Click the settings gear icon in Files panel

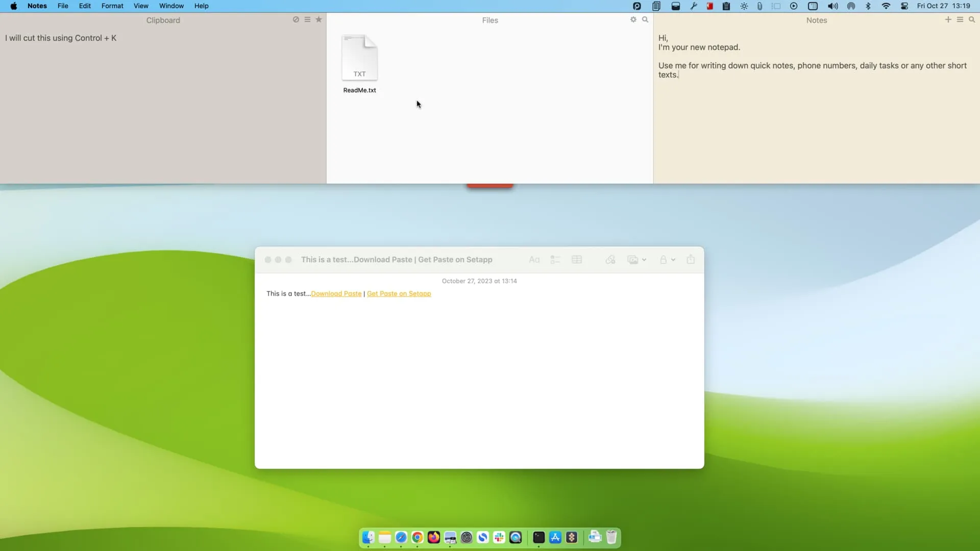point(633,19)
